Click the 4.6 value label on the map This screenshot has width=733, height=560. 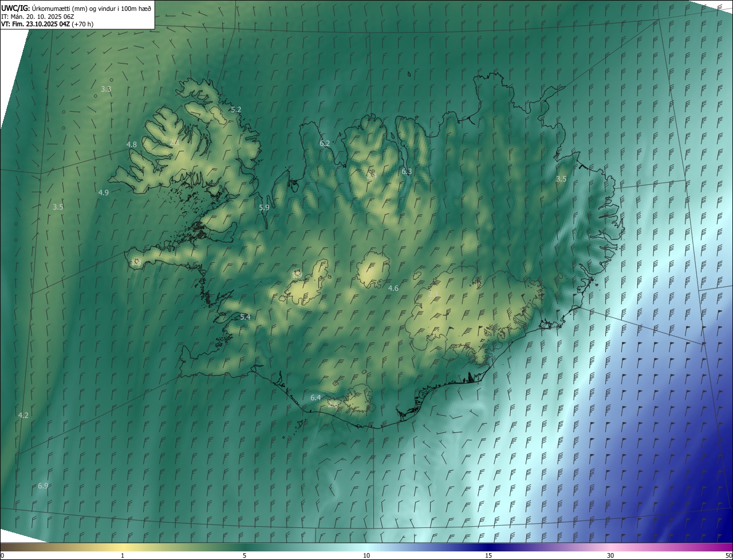point(393,289)
